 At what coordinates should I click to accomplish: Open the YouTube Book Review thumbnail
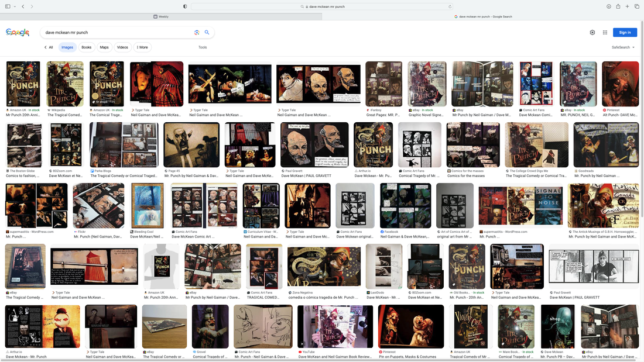point(335,326)
